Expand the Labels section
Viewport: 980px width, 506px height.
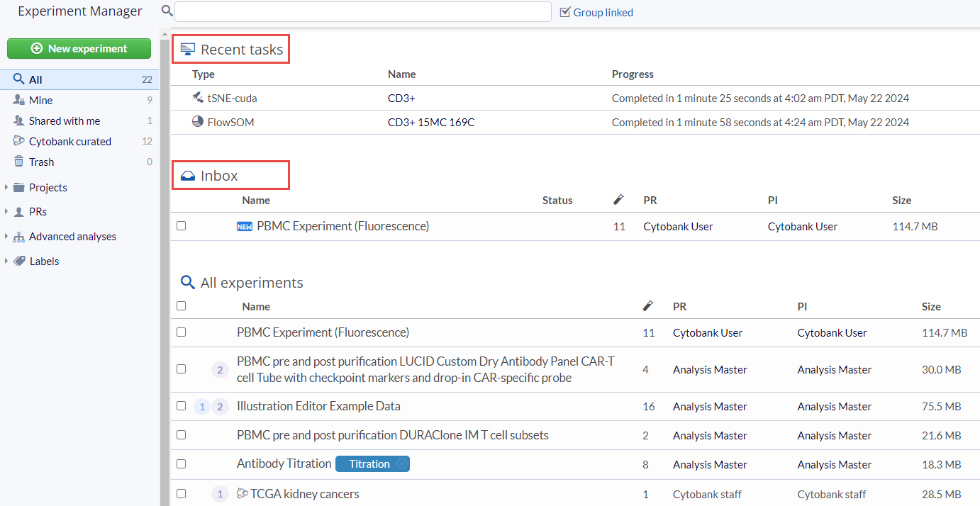click(x=6, y=262)
